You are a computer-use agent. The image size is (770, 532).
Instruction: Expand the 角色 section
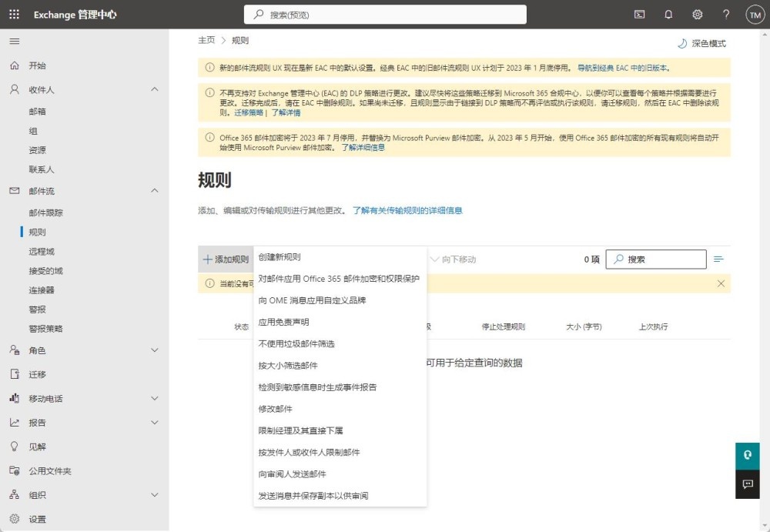tap(154, 350)
